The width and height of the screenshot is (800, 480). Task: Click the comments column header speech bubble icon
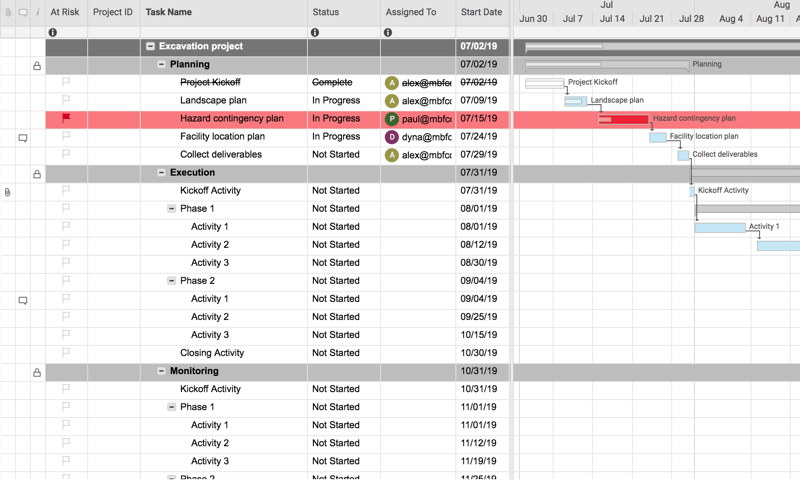pyautogui.click(x=23, y=12)
